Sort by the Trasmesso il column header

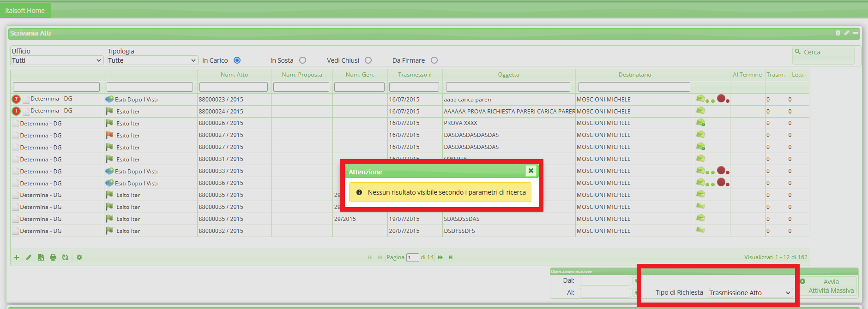415,75
